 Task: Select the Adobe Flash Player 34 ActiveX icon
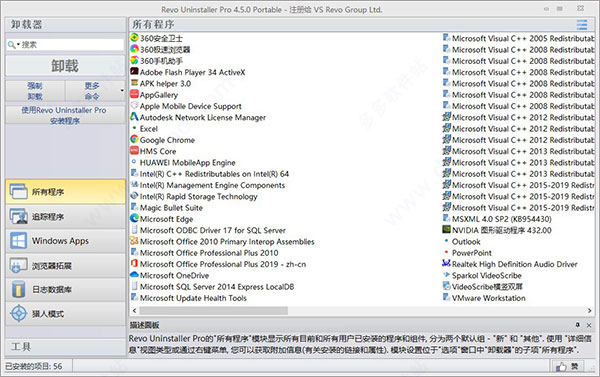(134, 72)
